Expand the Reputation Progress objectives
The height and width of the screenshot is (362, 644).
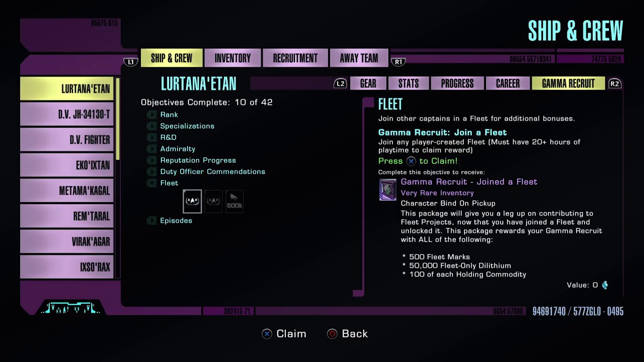[151, 160]
